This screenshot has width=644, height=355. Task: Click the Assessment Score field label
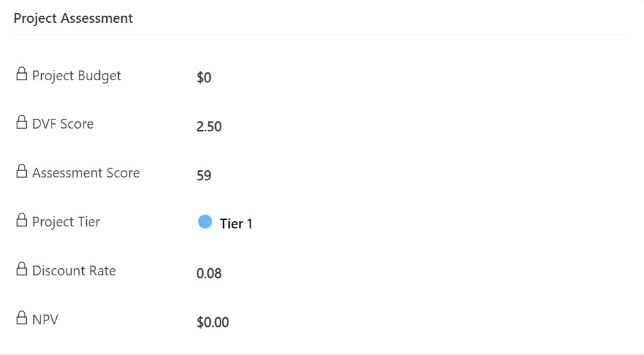pos(85,173)
